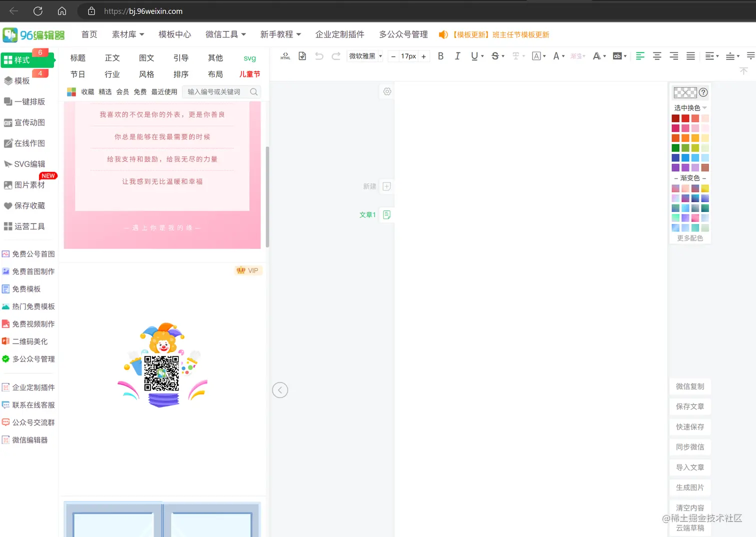Select the svg style category

(250, 58)
